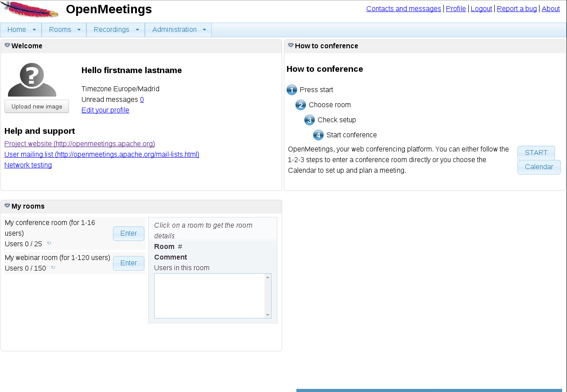
Task: Click the START button
Action: coord(536,153)
